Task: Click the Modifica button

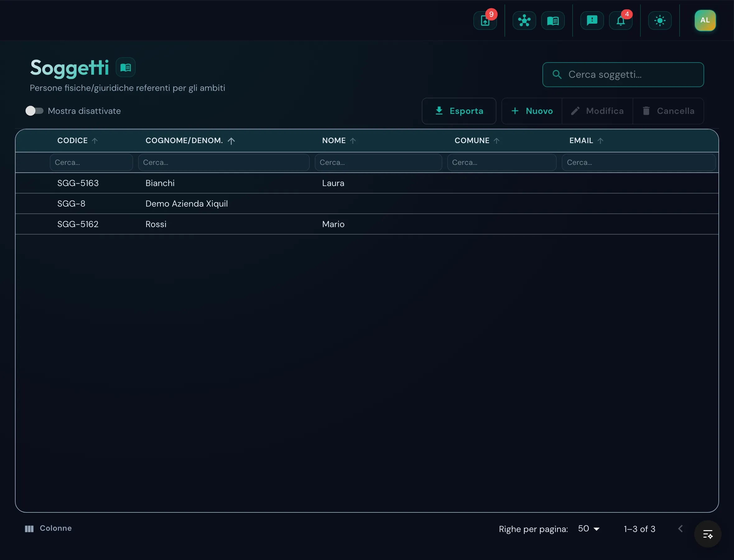Action: click(x=597, y=111)
